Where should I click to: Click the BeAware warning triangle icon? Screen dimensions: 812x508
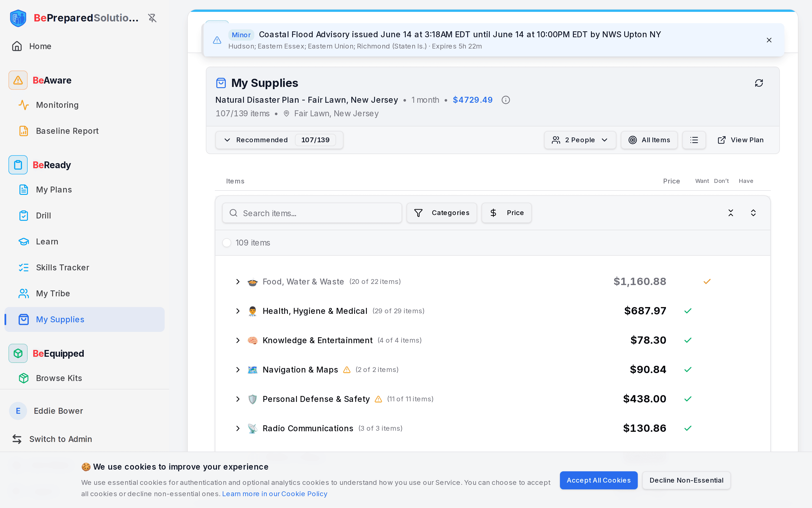click(x=18, y=80)
